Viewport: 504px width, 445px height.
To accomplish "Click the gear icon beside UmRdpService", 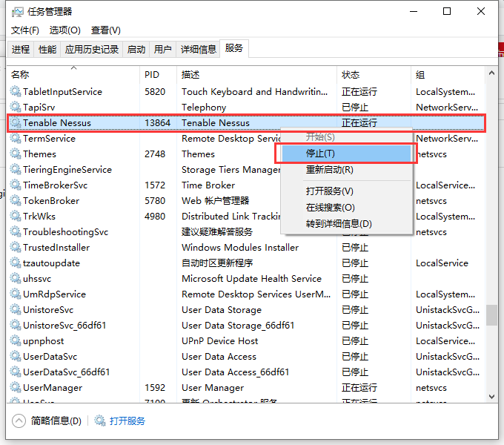I will [x=16, y=294].
